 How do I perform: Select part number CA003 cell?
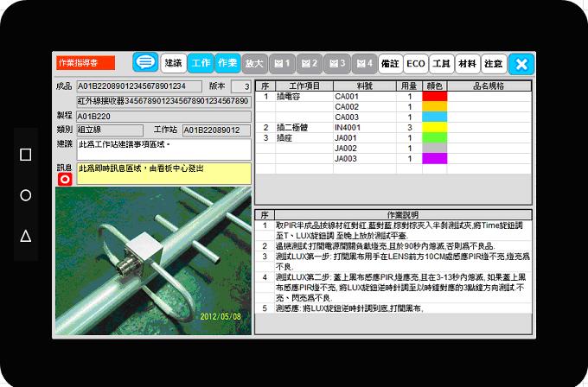[365, 117]
